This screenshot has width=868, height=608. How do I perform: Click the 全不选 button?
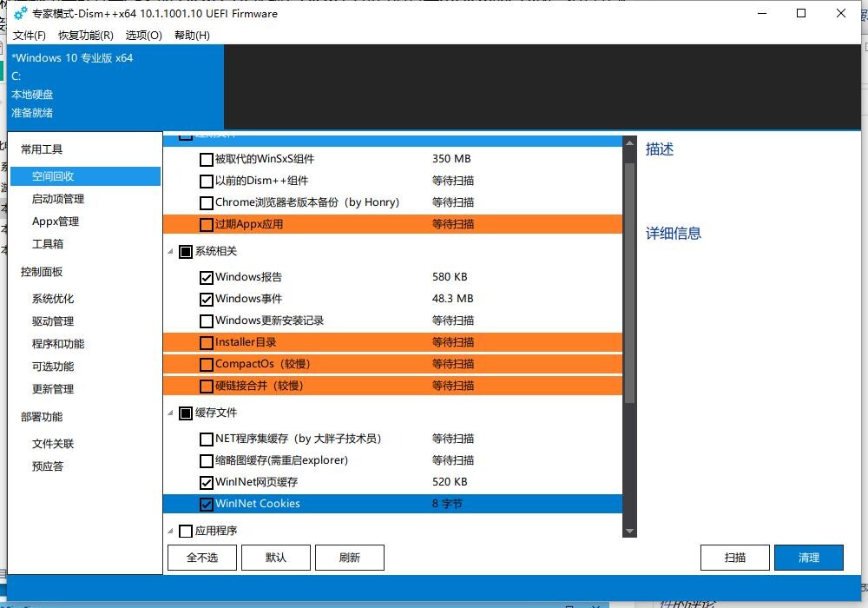pos(201,558)
